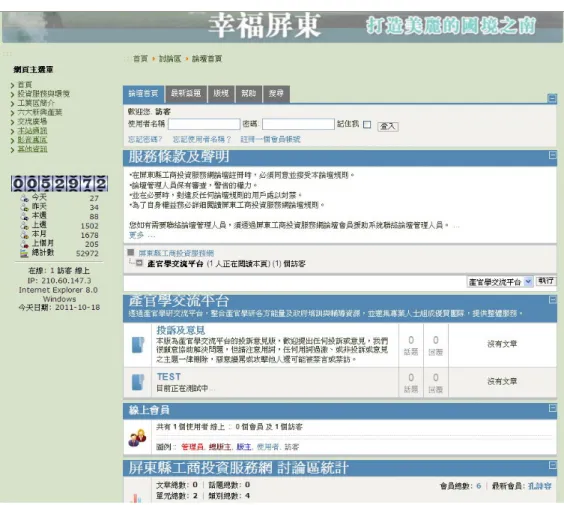Collapse the 討論區統計 statistics panel

(552, 465)
